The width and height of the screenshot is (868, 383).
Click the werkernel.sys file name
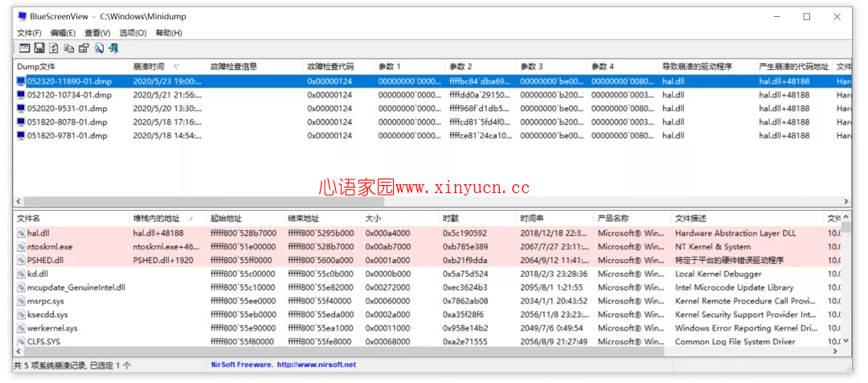(x=52, y=328)
